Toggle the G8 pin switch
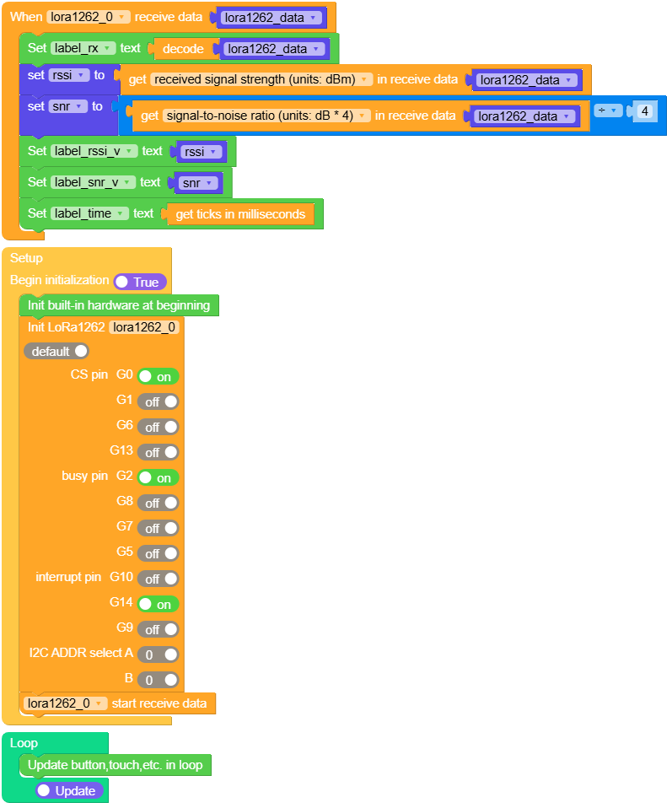 (158, 503)
